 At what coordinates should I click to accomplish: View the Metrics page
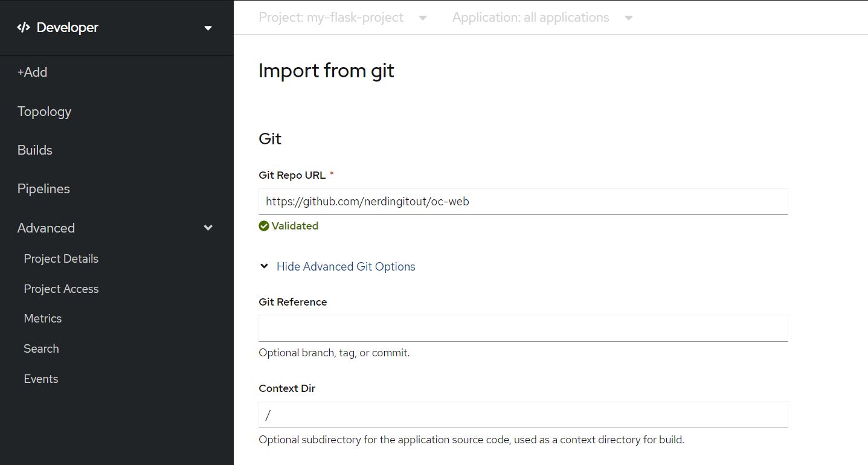[x=42, y=318]
